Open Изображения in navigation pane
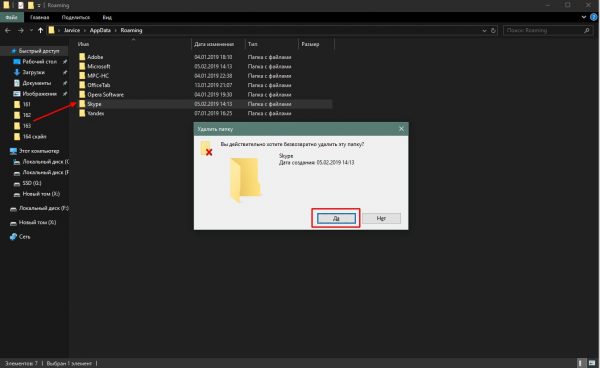This screenshot has width=600, height=368. [39, 94]
